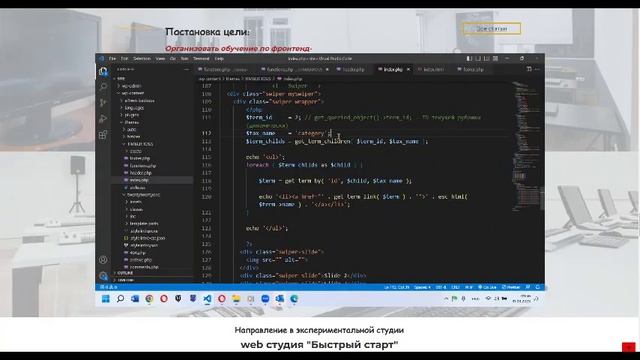Viewport: 640px width, 360px height.
Task: Open the Explorer view in the activity bar
Action: tap(103, 72)
